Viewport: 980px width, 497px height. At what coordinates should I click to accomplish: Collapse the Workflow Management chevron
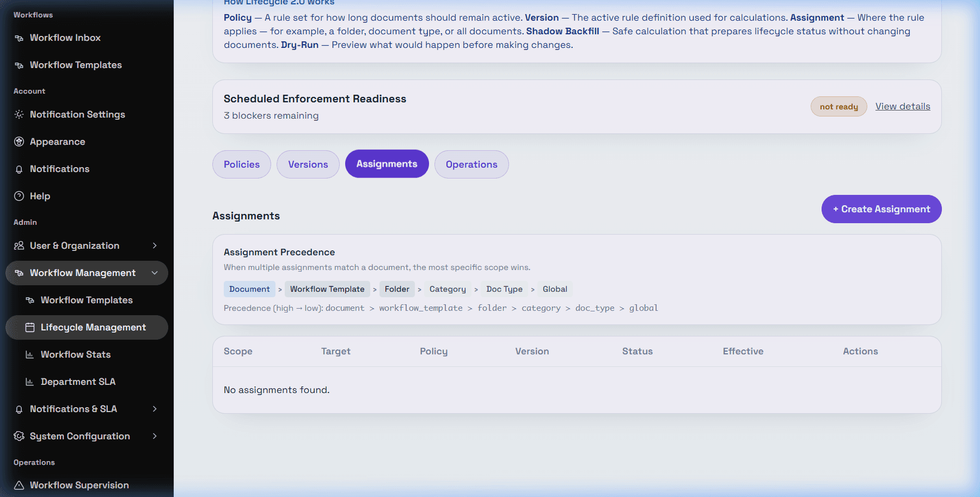click(x=155, y=273)
